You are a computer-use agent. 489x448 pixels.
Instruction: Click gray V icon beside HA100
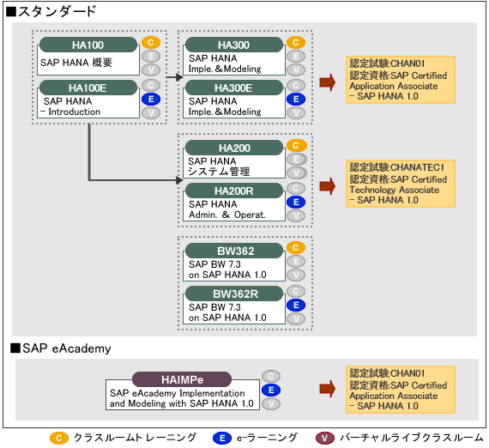pyautogui.click(x=151, y=70)
